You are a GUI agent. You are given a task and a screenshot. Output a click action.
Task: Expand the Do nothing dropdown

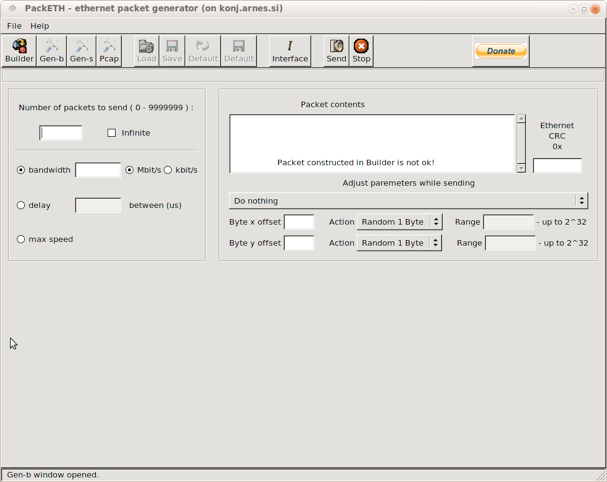pyautogui.click(x=408, y=201)
